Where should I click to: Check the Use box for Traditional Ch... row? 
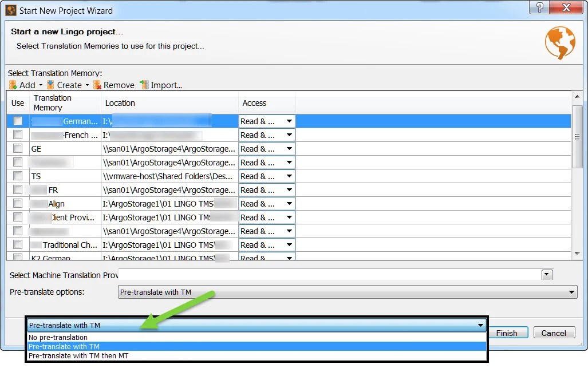coord(18,245)
